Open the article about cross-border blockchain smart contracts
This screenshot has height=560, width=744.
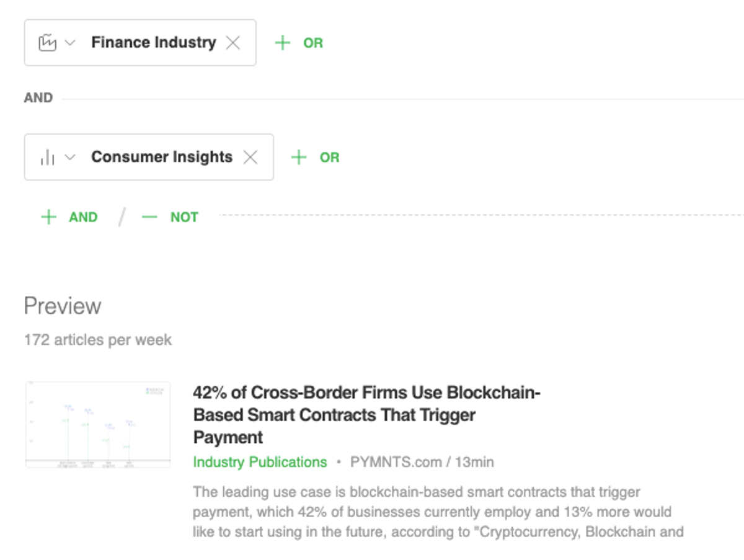[x=366, y=415]
